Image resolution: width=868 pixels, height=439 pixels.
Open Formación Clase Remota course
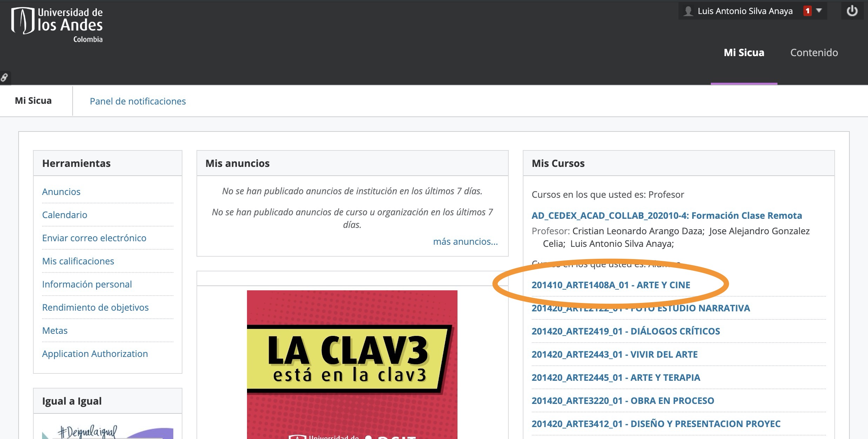(x=667, y=216)
